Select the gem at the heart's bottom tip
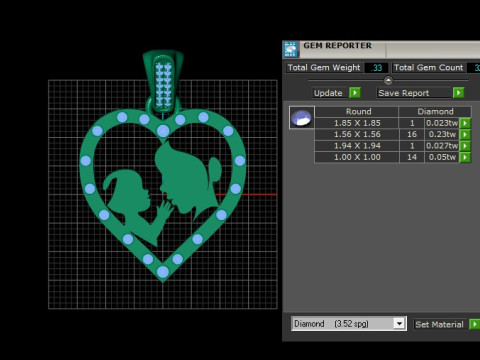Screen dimensions: 480x360 (x=163, y=272)
